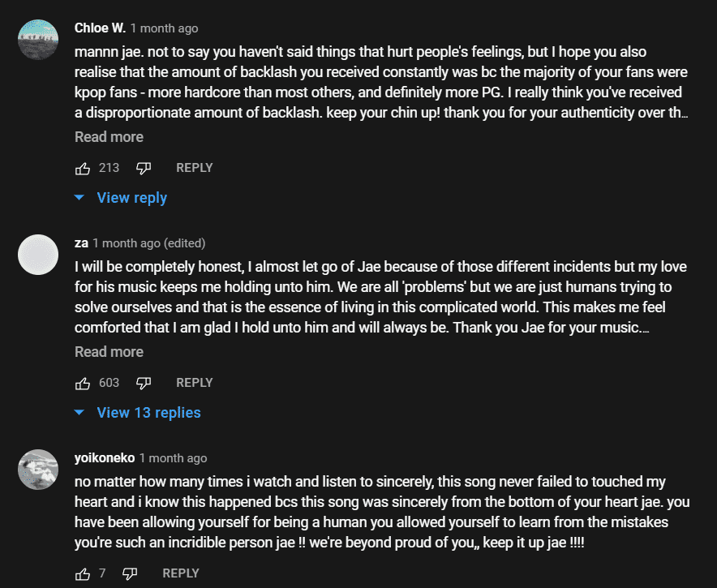
Task: Expand 'View reply' under Chloe W.'s comment
Action: (131, 198)
